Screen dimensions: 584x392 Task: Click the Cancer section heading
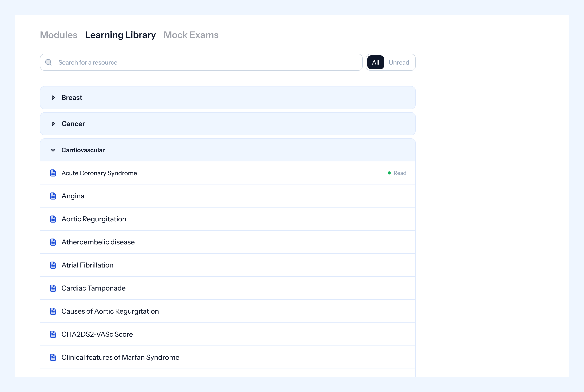pos(73,124)
